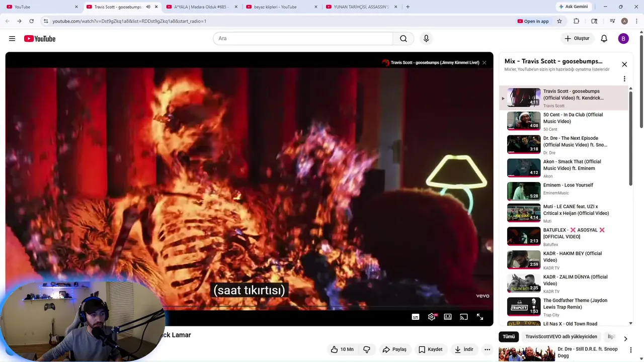The height and width of the screenshot is (362, 644).
Task: Click the Paylaş share button
Action: point(394,349)
